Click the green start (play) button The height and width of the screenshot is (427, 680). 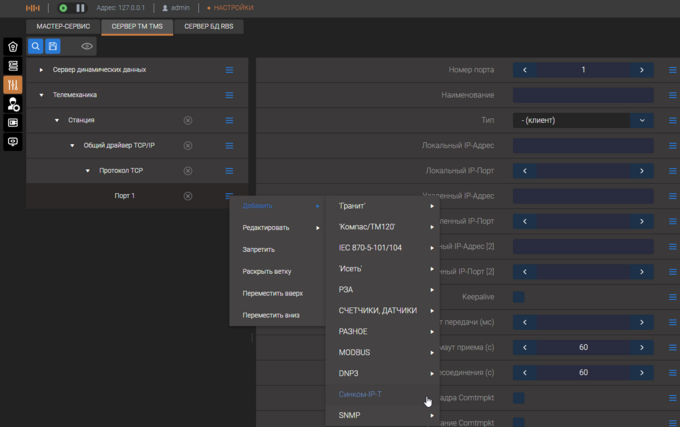[63, 8]
